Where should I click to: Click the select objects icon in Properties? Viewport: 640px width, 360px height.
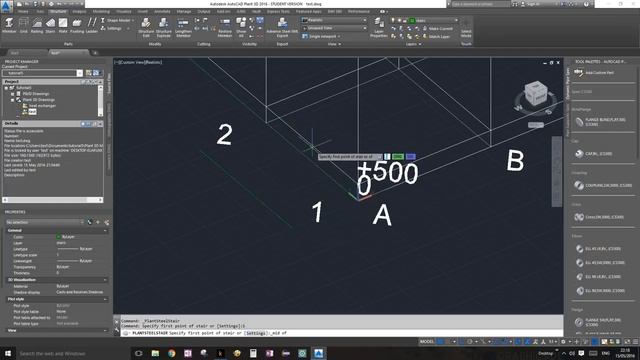pyautogui.click(x=98, y=222)
